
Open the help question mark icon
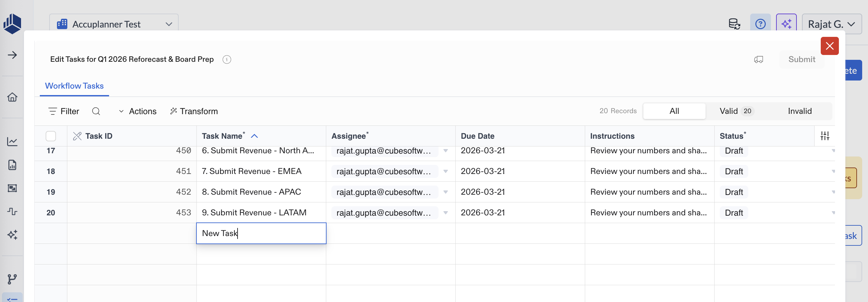[x=760, y=24]
